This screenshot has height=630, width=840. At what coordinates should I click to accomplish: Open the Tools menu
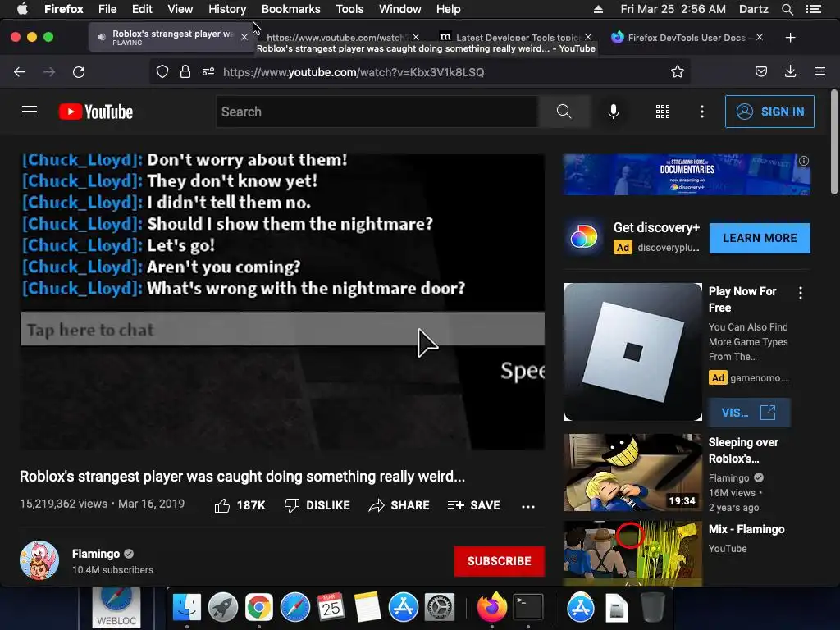tap(349, 9)
